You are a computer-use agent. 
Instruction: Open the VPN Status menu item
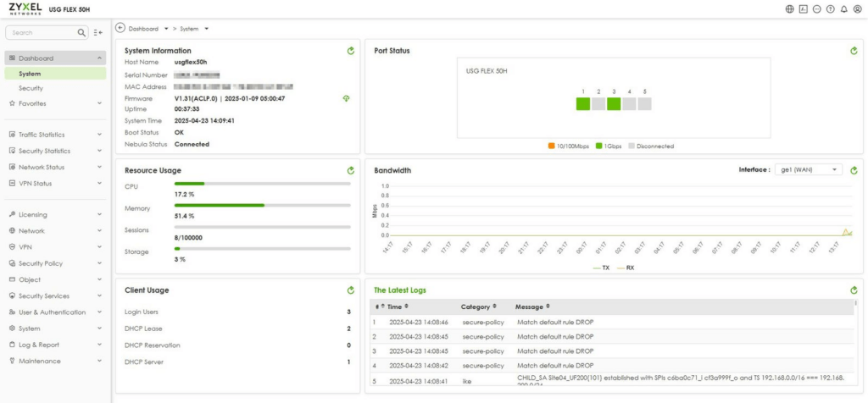(x=55, y=184)
